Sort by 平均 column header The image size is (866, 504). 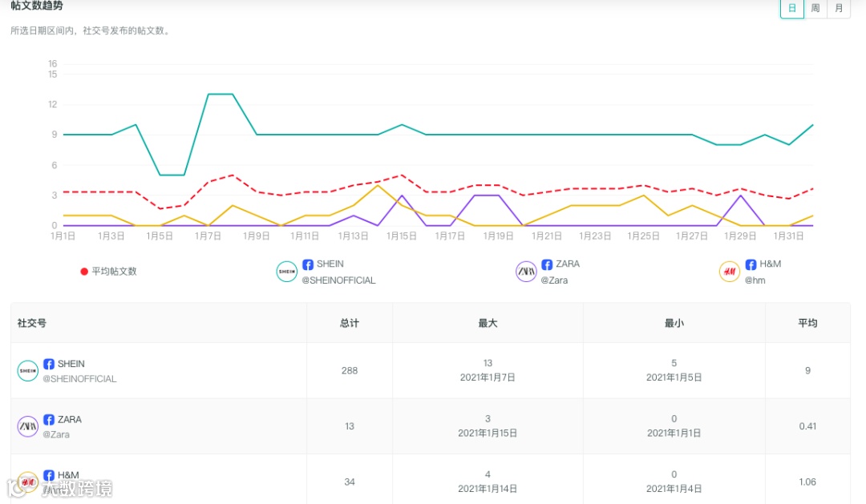[x=807, y=324]
